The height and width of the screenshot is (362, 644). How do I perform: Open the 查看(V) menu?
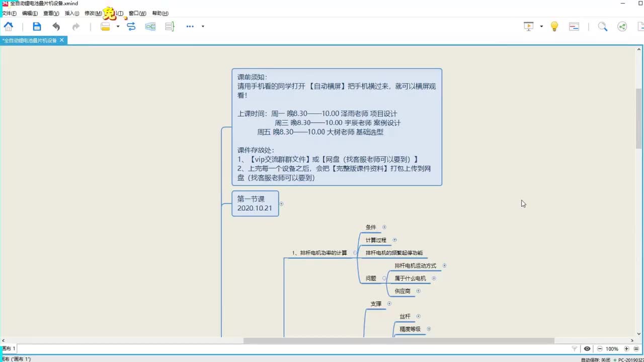tap(51, 14)
